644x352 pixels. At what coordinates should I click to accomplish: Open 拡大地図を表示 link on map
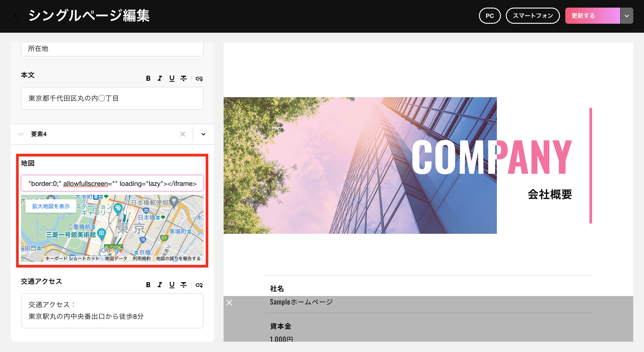pos(51,206)
